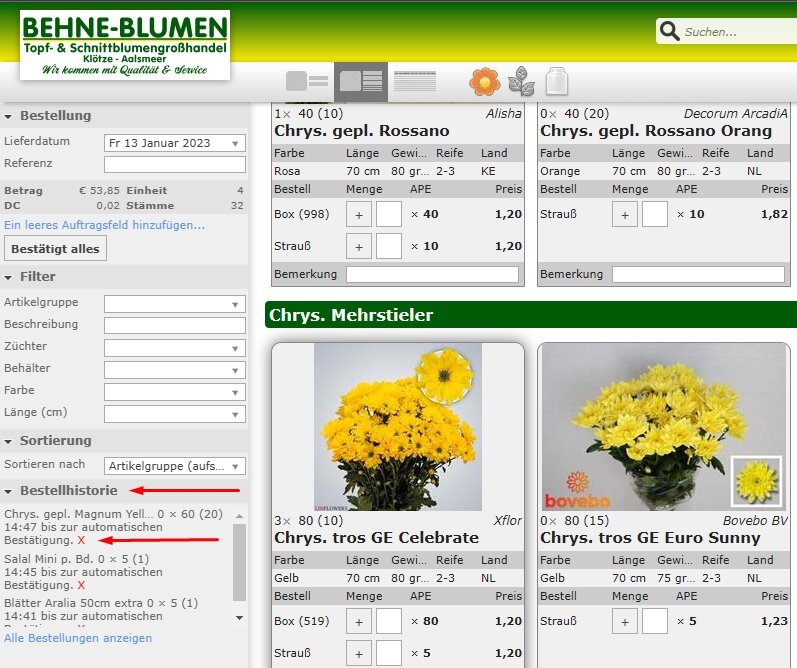
Task: Cancel the Salal Mini p. Bd. order X
Action: (x=81, y=585)
